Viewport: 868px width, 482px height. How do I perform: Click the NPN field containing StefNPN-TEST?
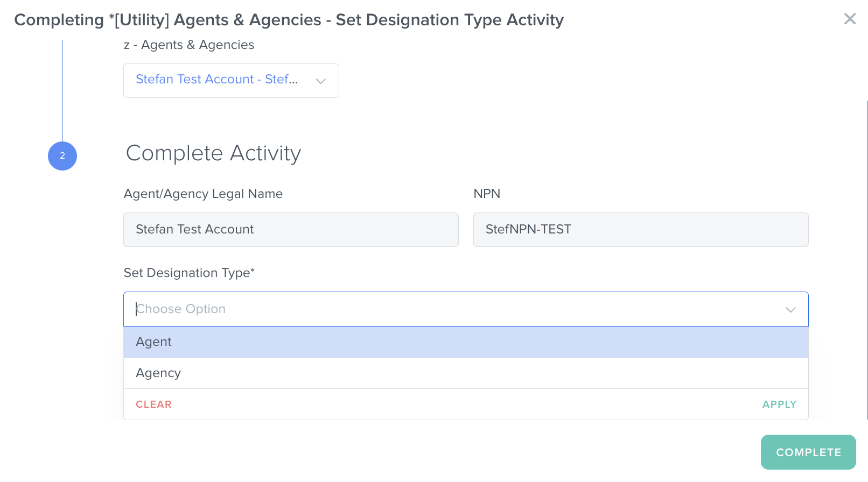[x=640, y=230]
